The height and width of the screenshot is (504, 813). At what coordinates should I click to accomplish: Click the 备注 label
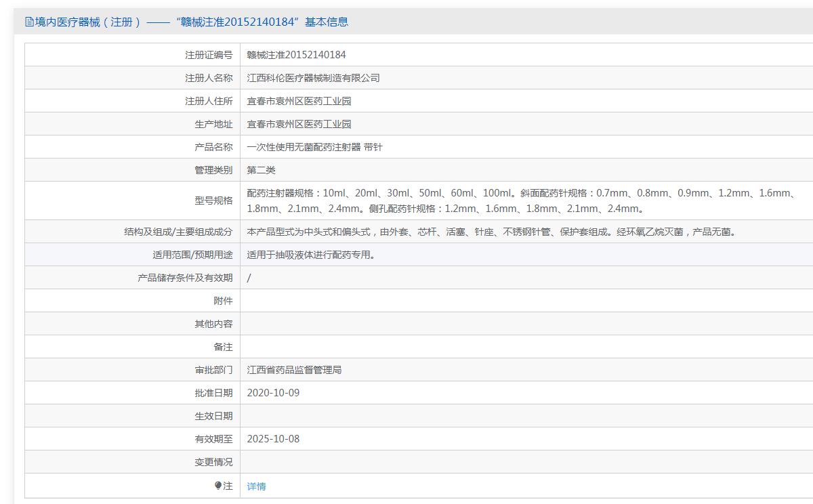click(x=223, y=347)
